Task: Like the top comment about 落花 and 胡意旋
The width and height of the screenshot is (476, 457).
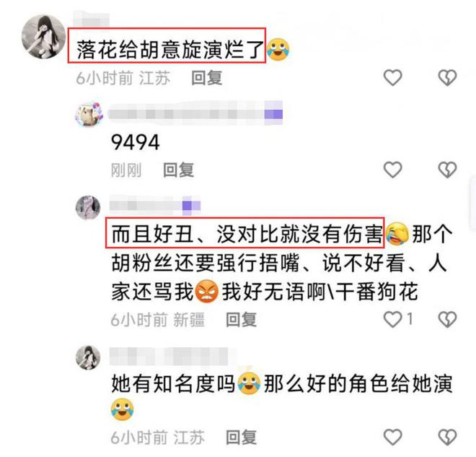Action: tap(393, 77)
